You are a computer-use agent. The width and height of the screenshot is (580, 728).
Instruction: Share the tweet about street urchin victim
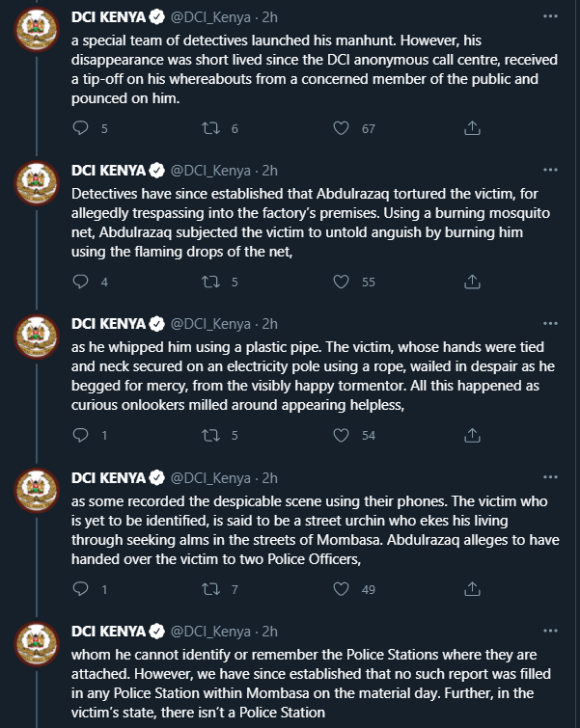pyautogui.click(x=472, y=589)
